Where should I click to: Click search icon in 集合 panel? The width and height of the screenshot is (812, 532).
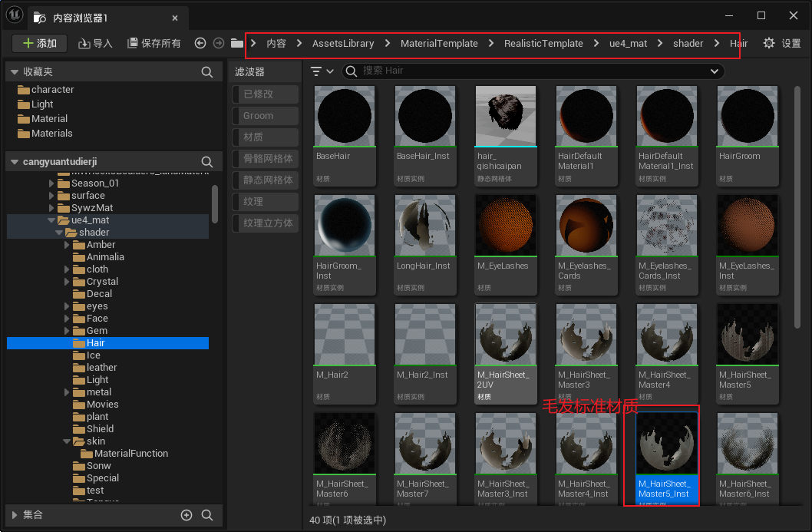tap(207, 515)
